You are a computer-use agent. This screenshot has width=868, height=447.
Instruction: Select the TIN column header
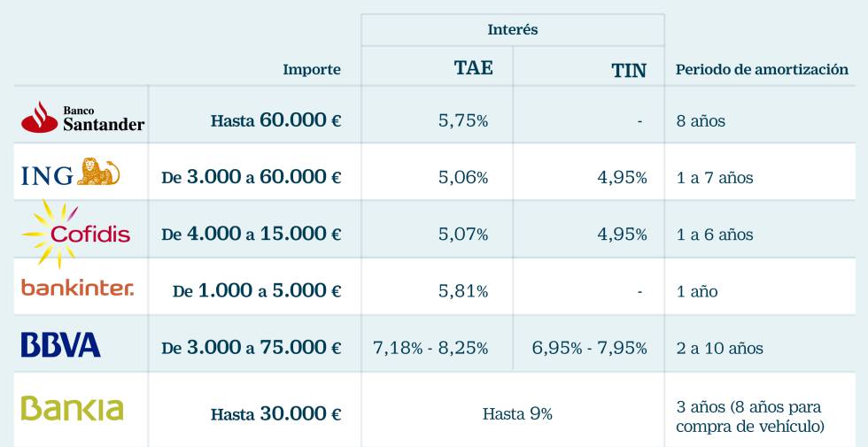[x=628, y=71]
